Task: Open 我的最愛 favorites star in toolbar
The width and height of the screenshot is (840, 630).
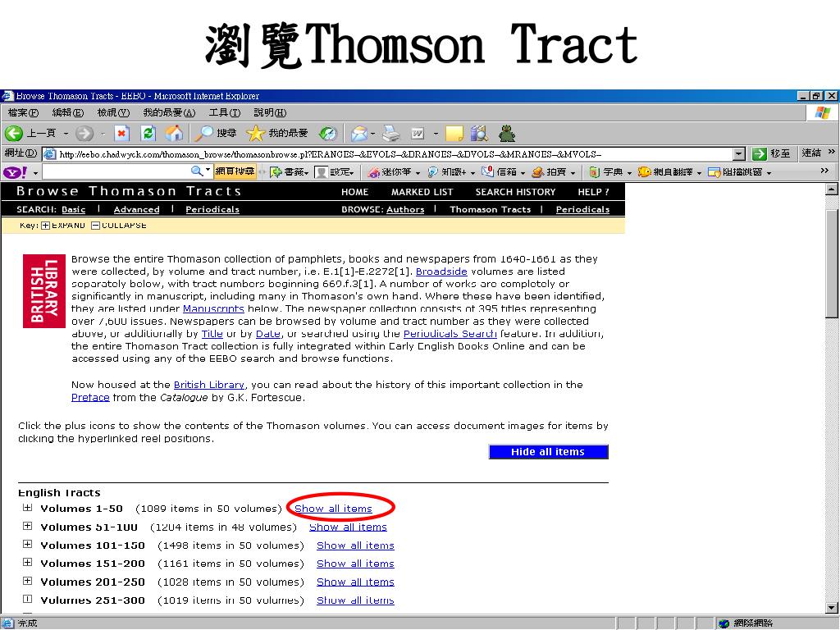Action: click(x=277, y=134)
